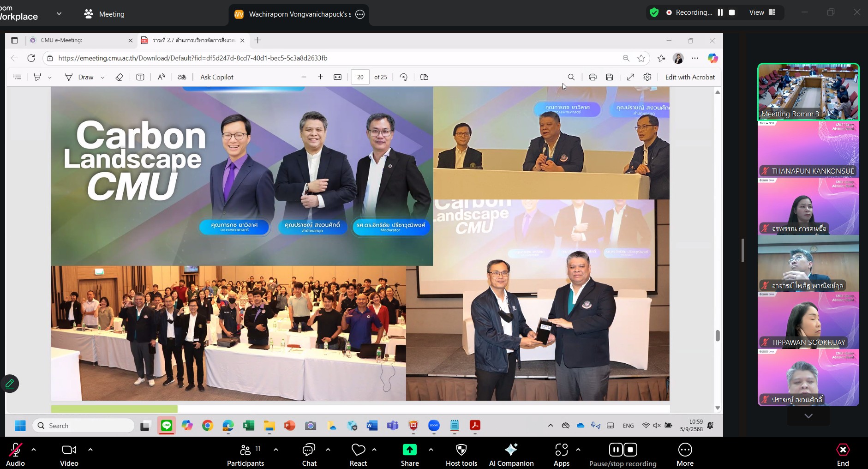Expand Chat options arrow
Screen dimensions: 868x469
pyautogui.click(x=328, y=449)
